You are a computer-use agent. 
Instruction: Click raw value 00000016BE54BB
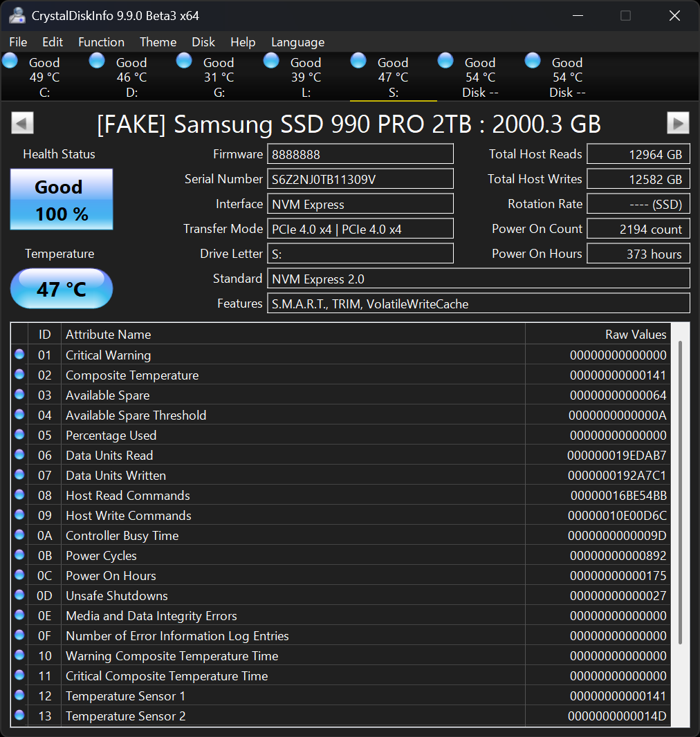coord(618,496)
